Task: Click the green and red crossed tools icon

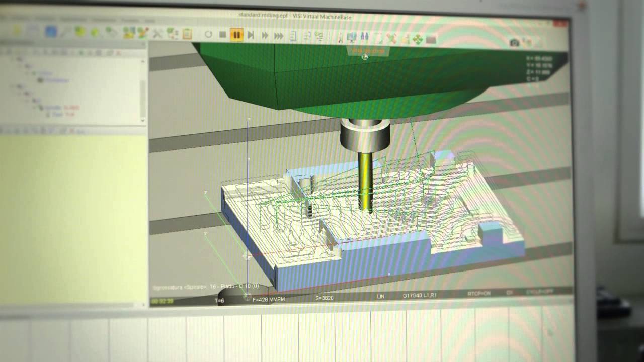Action: click(x=391, y=38)
